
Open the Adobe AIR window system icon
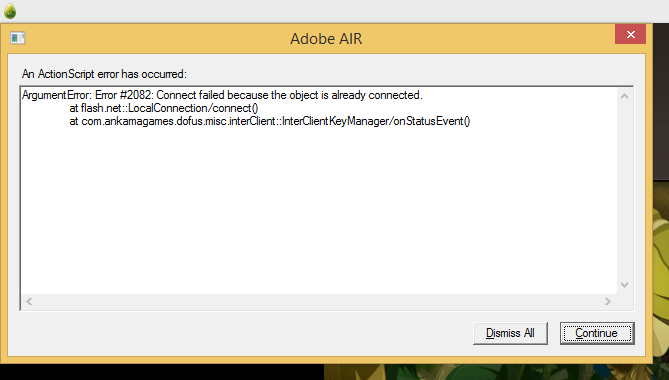[x=17, y=38]
